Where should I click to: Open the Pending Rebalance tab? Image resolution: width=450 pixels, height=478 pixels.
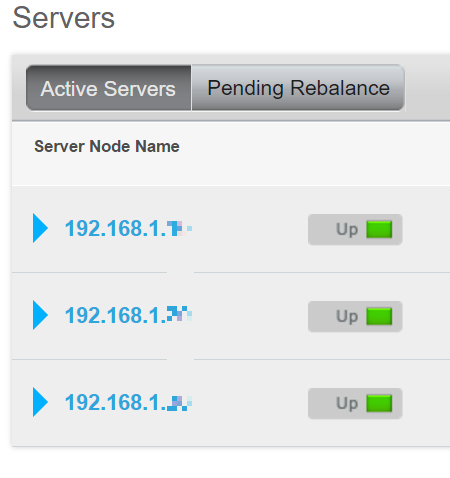(298, 88)
